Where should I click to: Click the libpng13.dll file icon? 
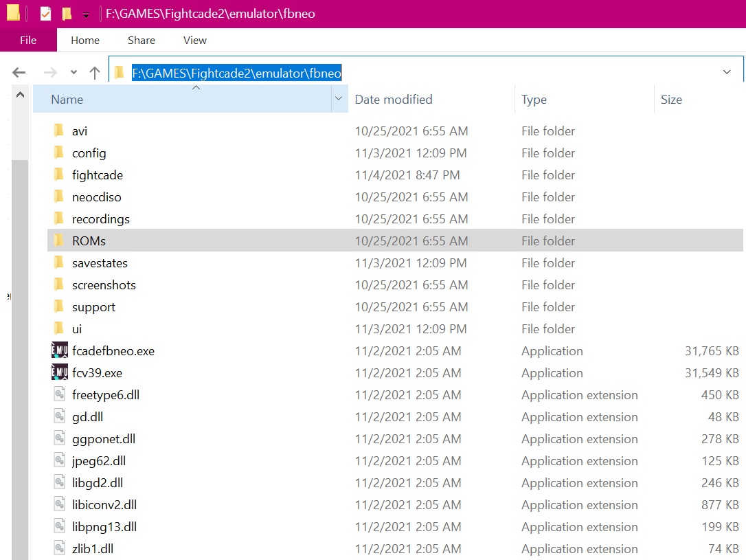(60, 526)
